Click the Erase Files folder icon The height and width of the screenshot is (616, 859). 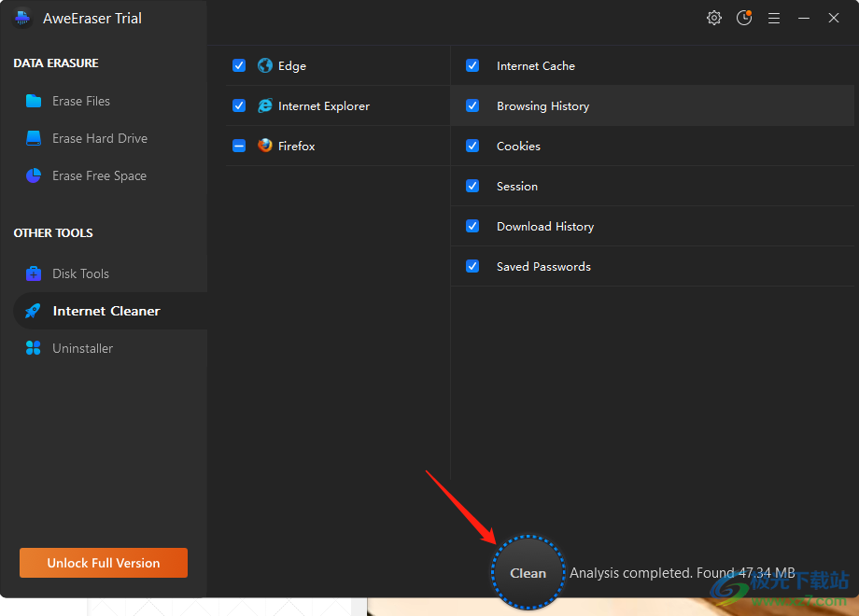point(34,101)
